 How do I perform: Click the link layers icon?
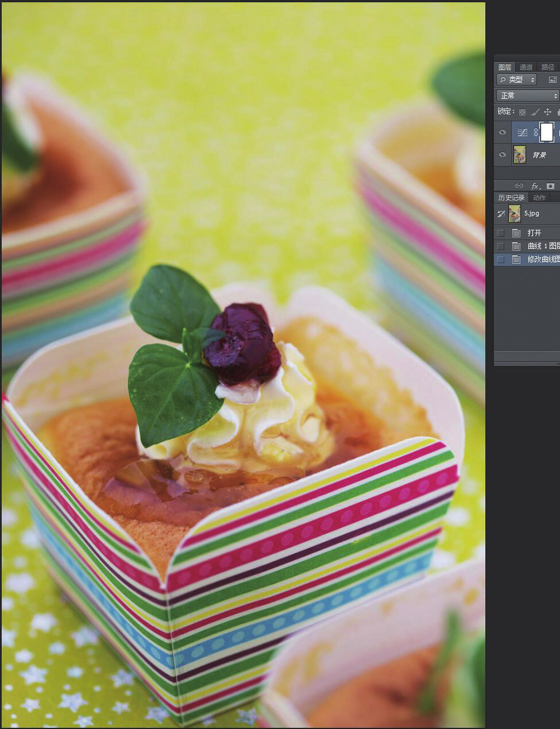tap(519, 186)
